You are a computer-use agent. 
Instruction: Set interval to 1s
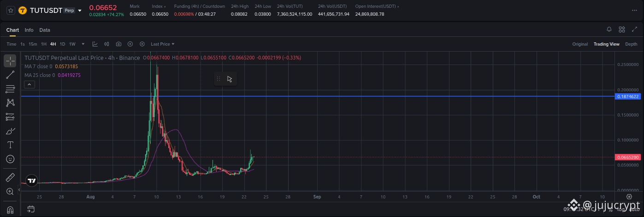tap(23, 44)
